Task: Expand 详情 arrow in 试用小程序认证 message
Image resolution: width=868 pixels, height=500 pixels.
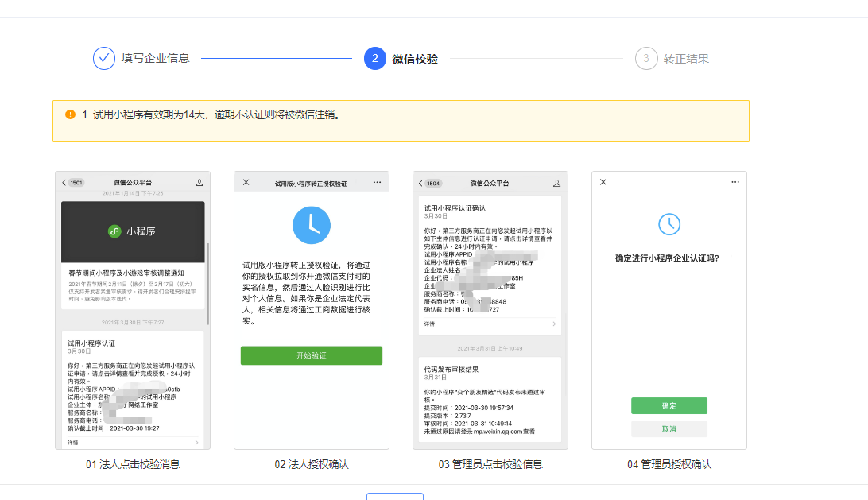Action: click(x=196, y=443)
